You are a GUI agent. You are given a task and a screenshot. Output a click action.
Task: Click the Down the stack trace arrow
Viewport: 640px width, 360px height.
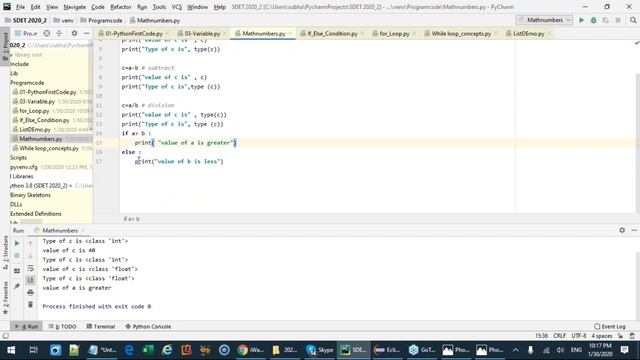[30, 256]
